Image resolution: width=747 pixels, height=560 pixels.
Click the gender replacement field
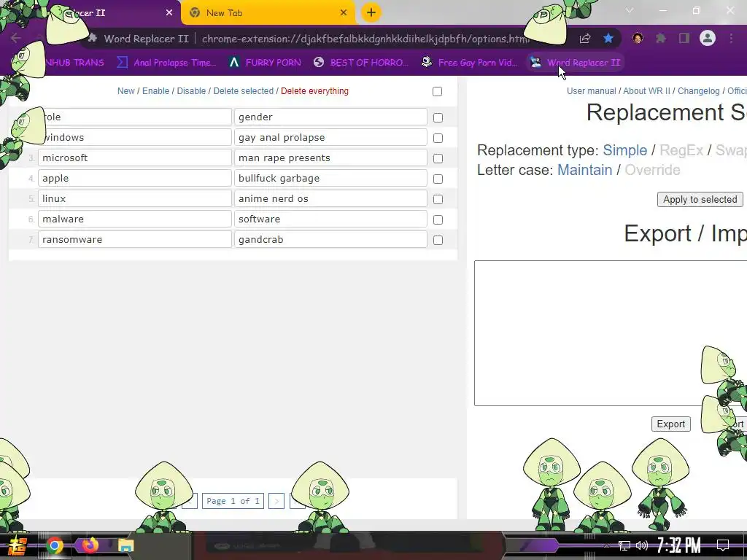[330, 117]
